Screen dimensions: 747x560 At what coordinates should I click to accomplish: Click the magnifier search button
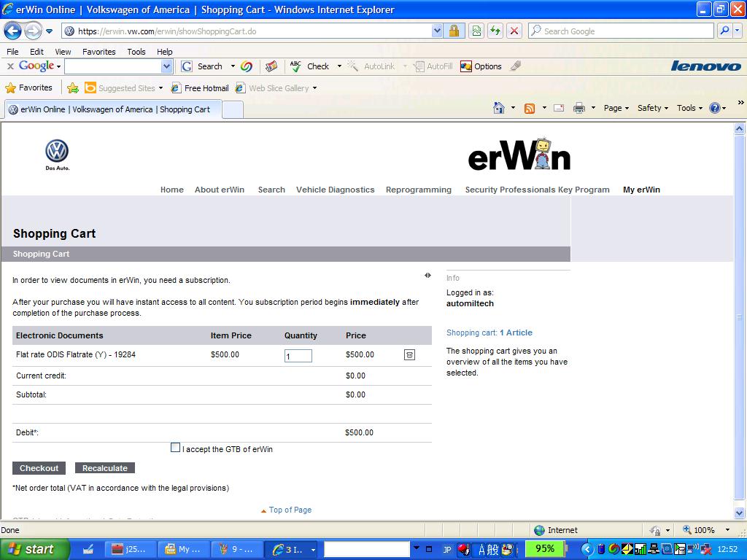(x=724, y=31)
